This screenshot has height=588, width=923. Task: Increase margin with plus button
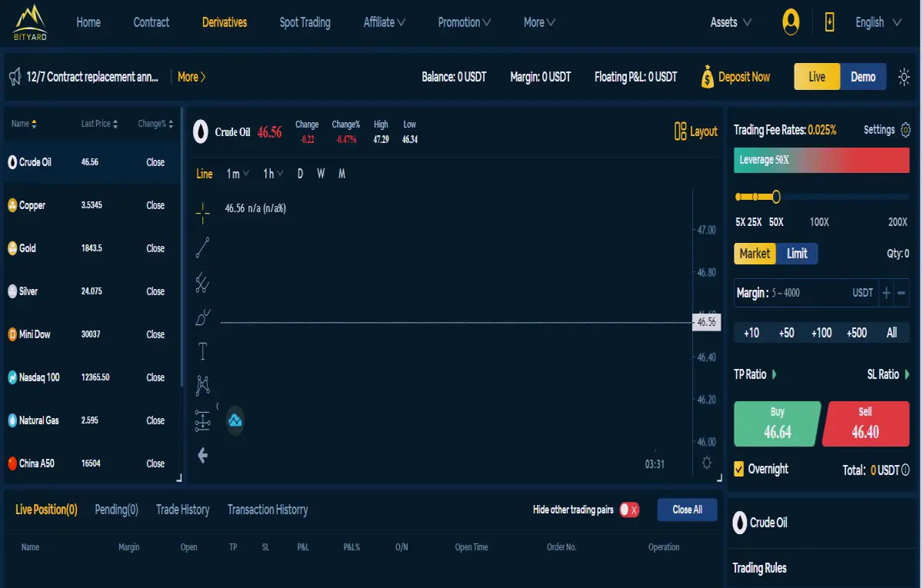[x=886, y=293]
